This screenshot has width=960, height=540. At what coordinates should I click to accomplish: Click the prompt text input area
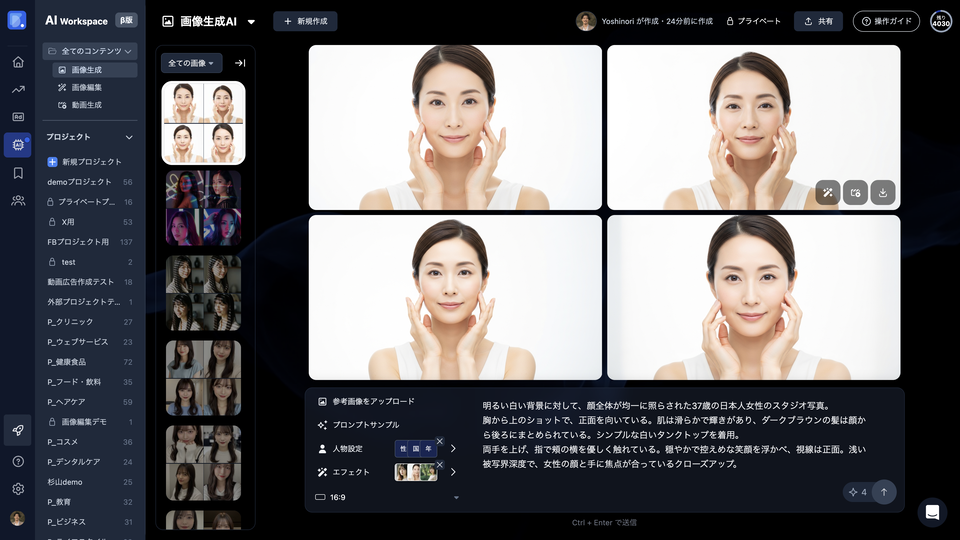[x=675, y=435]
